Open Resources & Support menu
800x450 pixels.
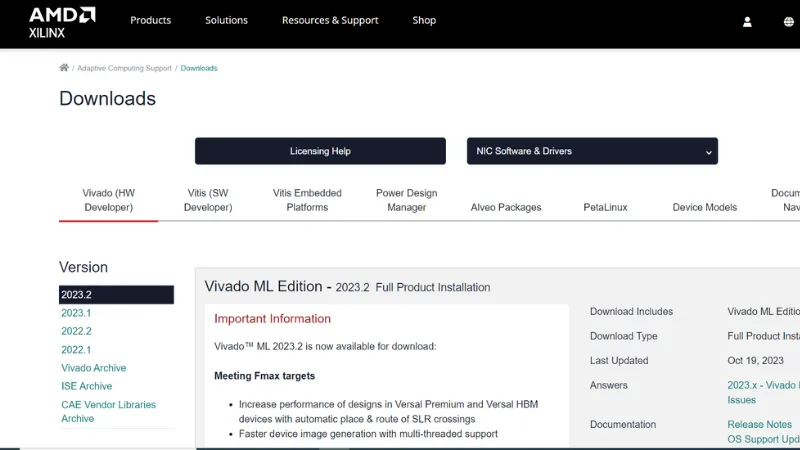coord(331,20)
